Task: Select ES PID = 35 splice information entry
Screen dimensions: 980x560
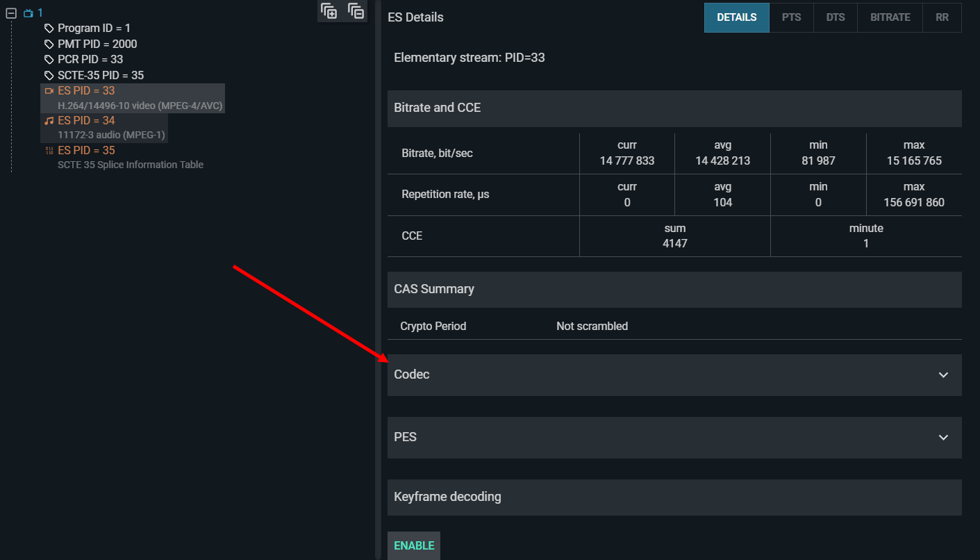Action: [x=87, y=151]
